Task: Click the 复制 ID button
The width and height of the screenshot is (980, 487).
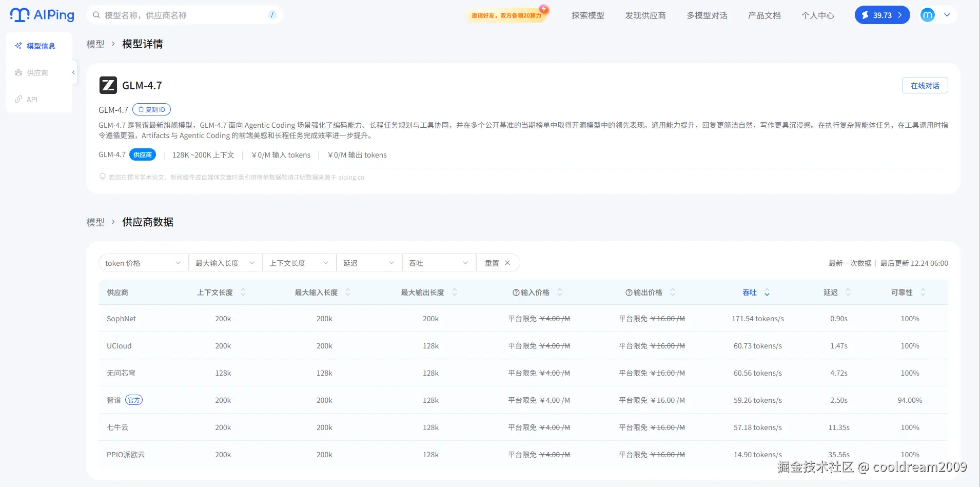Action: tap(151, 109)
